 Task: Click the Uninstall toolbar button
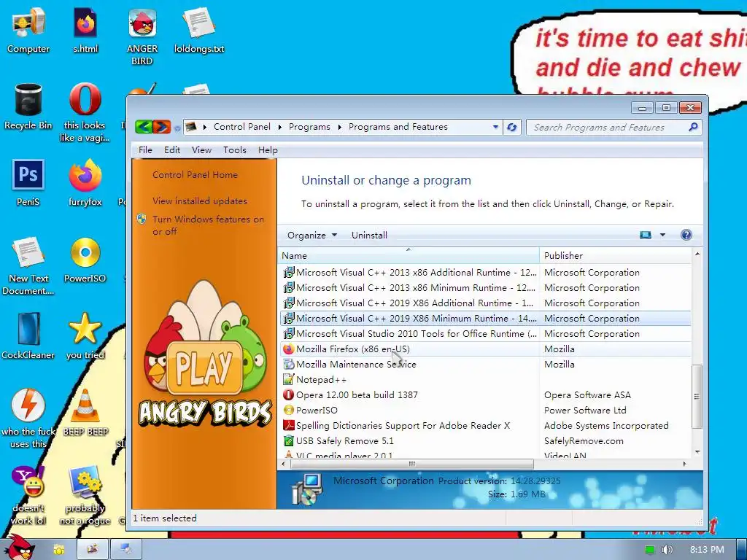click(x=369, y=236)
